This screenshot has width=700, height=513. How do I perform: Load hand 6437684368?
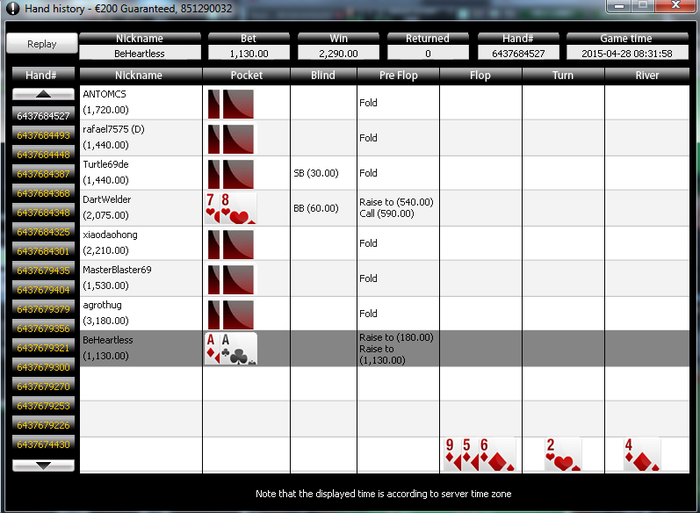pyautogui.click(x=43, y=193)
